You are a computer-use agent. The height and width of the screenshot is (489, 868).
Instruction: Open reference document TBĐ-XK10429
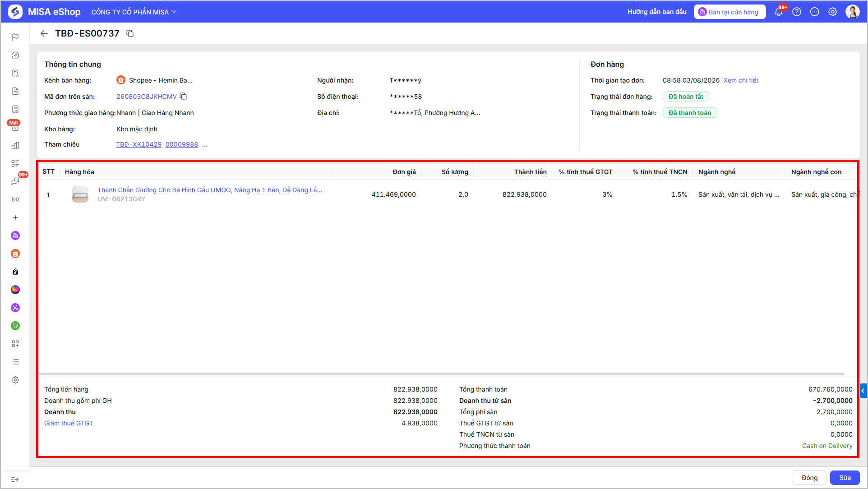139,144
